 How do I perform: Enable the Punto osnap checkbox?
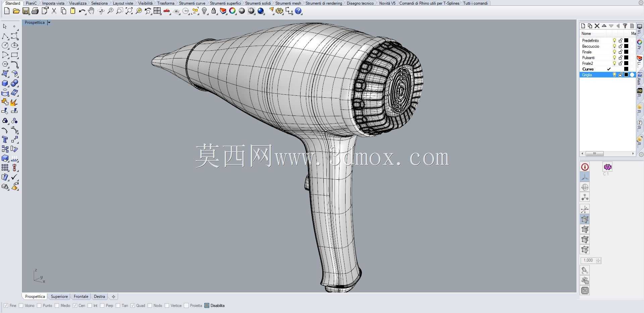pyautogui.click(x=39, y=306)
